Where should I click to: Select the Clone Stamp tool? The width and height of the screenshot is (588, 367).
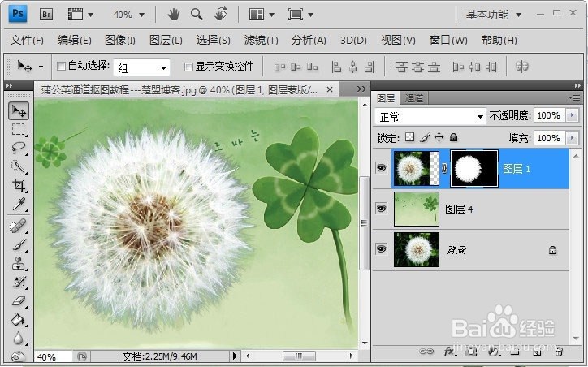pos(19,264)
